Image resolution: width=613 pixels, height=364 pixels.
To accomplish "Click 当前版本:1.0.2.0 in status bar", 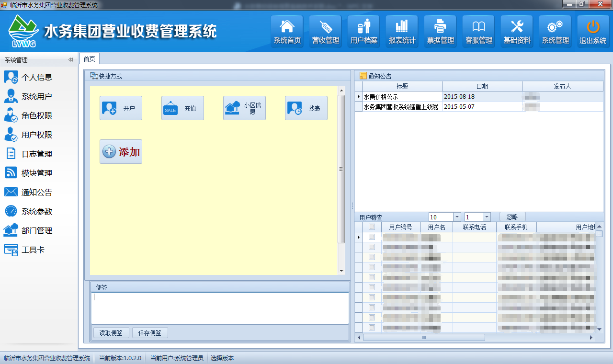I will [x=120, y=358].
